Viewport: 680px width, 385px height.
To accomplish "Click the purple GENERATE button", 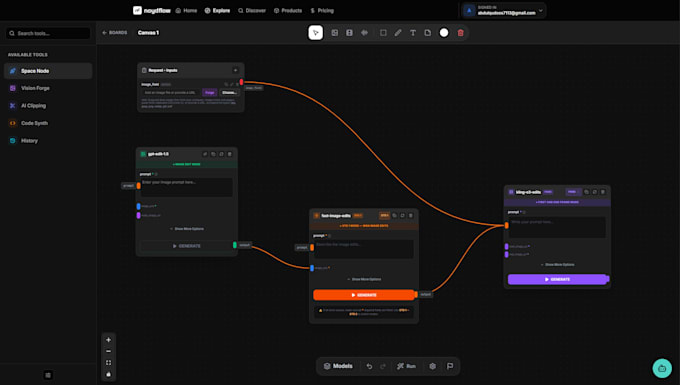I will pyautogui.click(x=557, y=279).
